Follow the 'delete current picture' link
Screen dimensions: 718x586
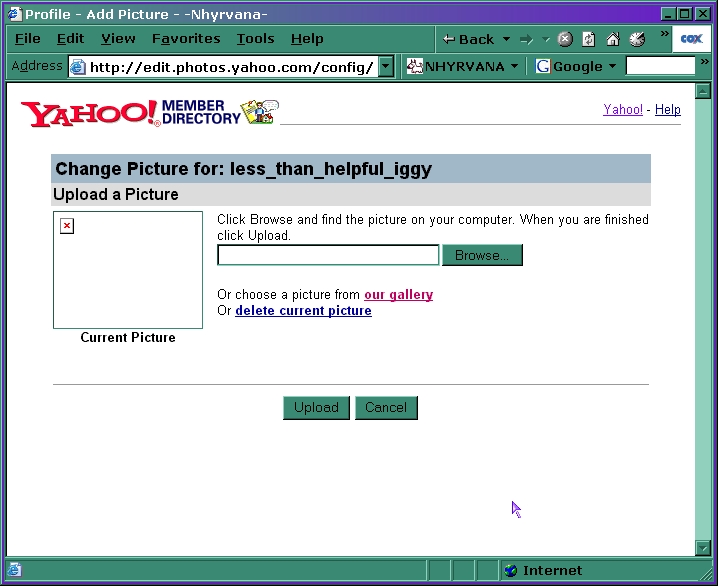[303, 311]
